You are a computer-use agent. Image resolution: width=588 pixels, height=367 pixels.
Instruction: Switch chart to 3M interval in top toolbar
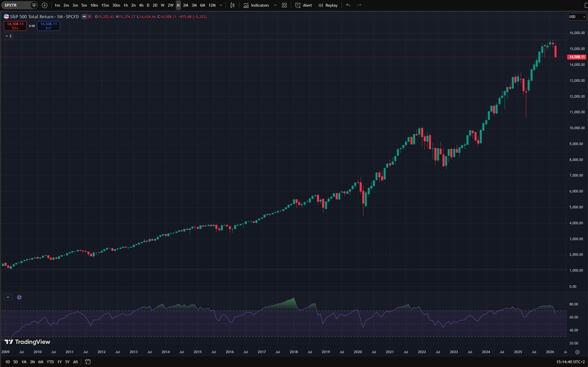click(x=194, y=5)
